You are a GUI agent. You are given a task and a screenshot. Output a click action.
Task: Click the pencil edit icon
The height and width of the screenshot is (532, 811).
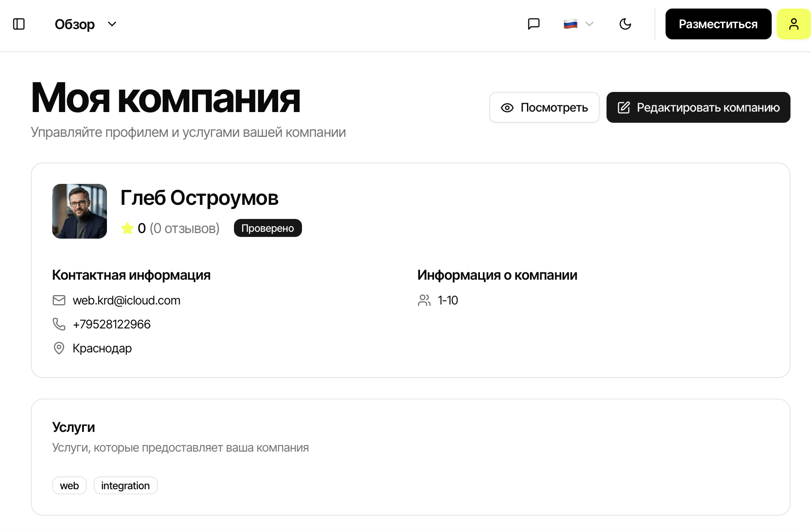[624, 107]
